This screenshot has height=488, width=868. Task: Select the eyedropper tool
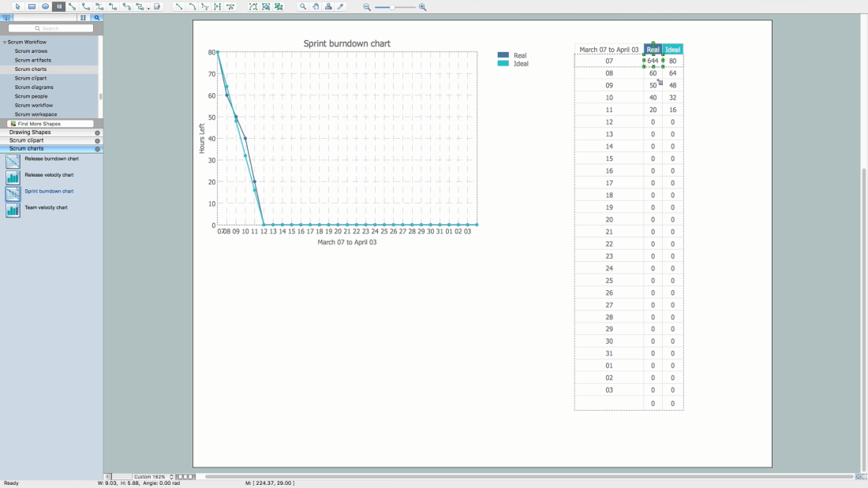coord(341,6)
